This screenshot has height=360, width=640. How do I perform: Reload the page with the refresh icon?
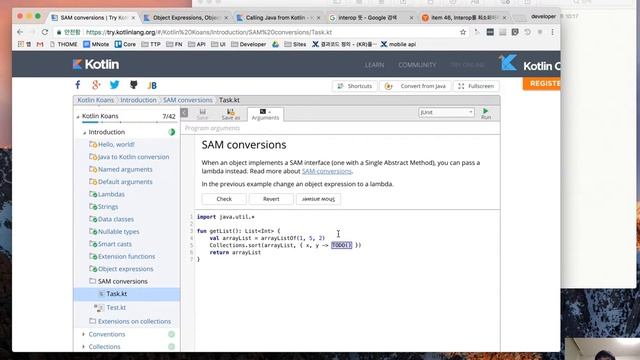[x=45, y=32]
